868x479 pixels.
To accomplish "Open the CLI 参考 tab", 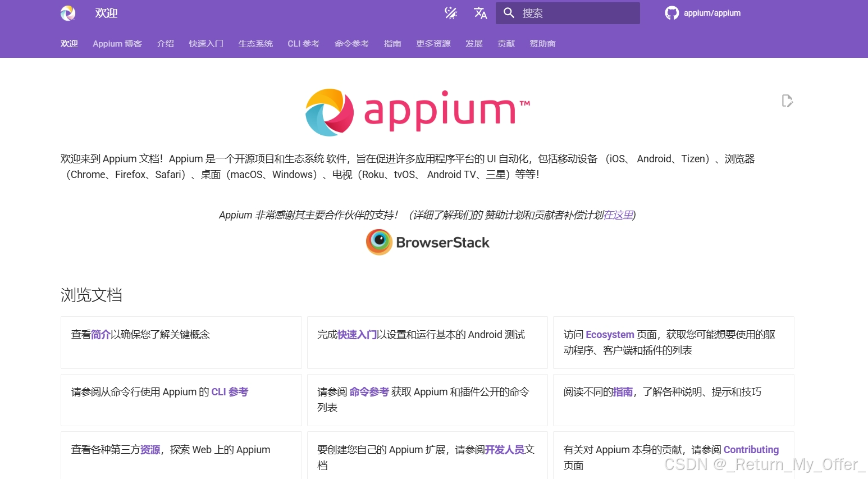I will click(x=304, y=43).
